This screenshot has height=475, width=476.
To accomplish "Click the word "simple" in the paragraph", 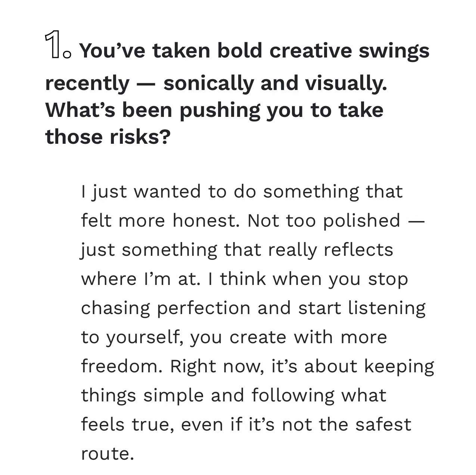I will coord(174,396).
